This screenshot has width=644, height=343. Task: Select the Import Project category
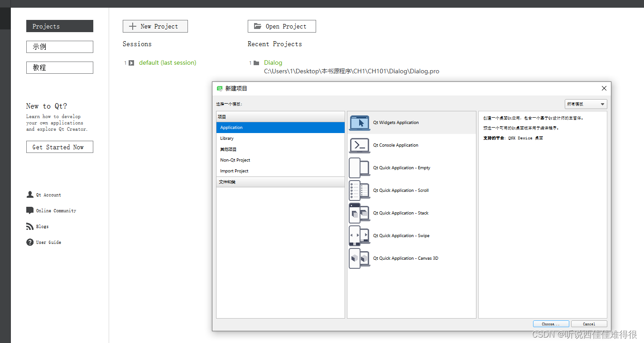pos(281,171)
